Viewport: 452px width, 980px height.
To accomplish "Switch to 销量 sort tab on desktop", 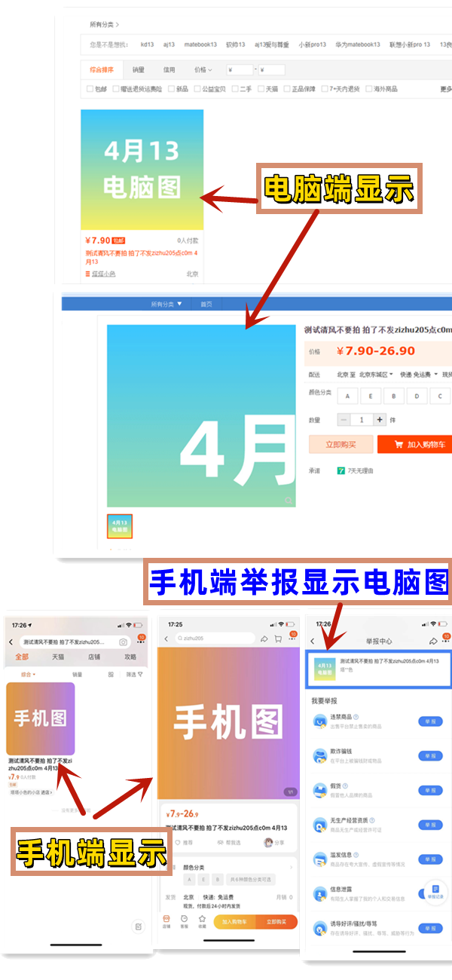I will coord(139,70).
